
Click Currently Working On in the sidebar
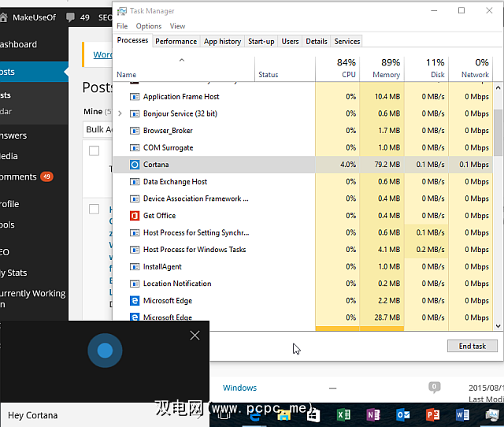click(34, 299)
